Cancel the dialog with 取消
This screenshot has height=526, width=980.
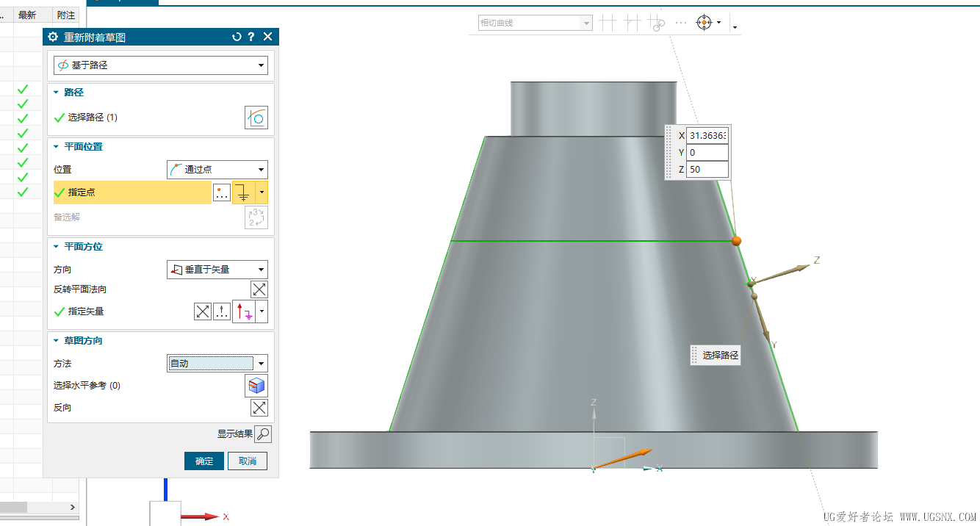pos(248,461)
